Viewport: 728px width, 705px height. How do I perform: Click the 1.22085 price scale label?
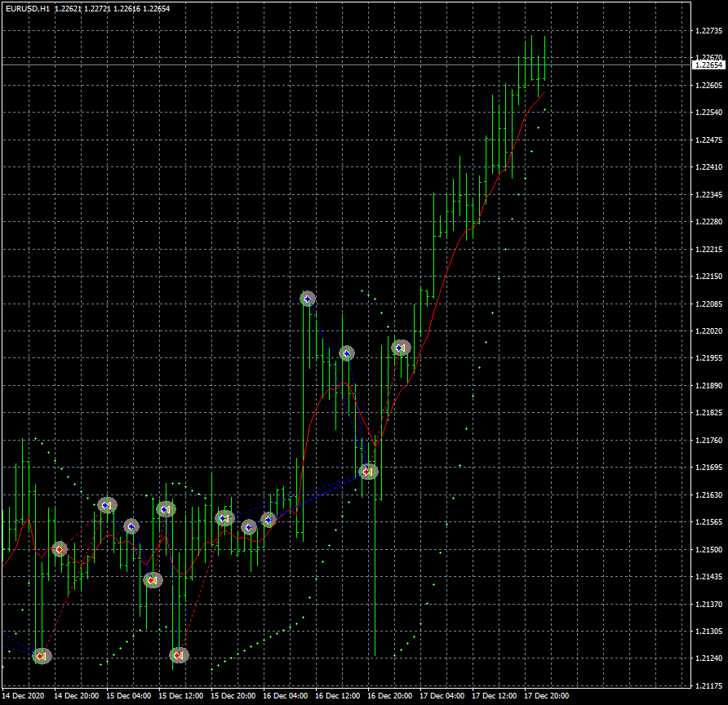(709, 304)
